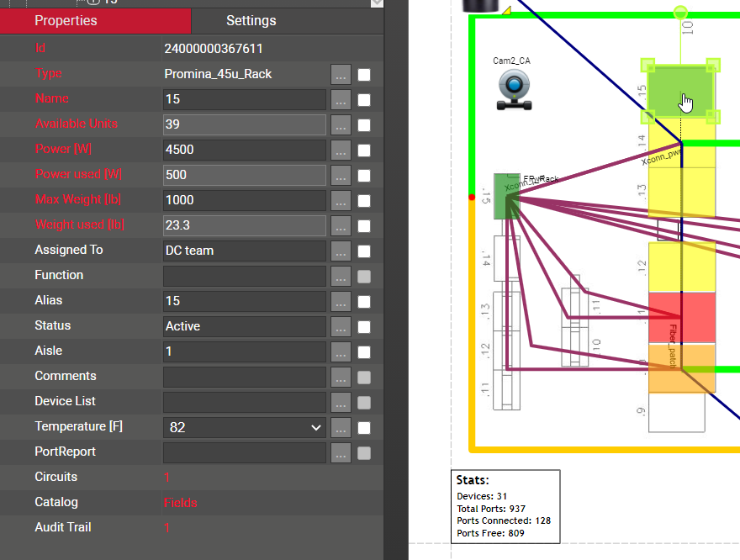Tick the checkbox for Name row
740x560 pixels.
pyautogui.click(x=364, y=100)
